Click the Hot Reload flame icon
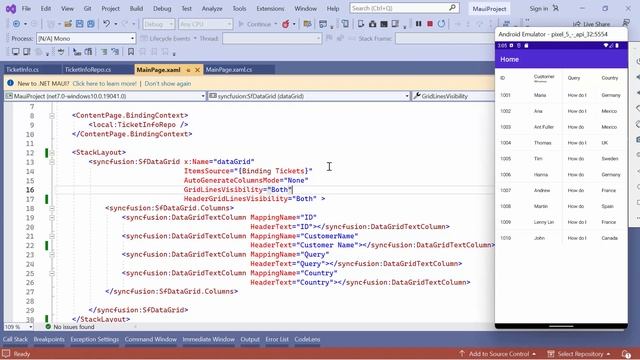Viewport: 640px width, 360px height. pos(286,24)
